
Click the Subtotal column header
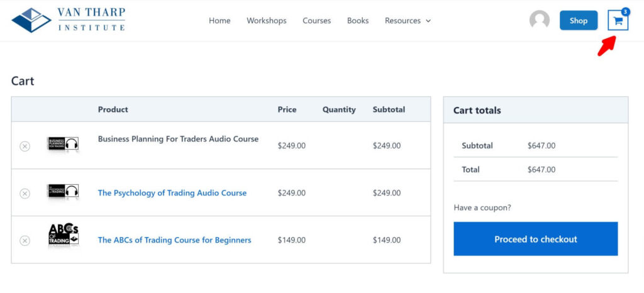389,109
